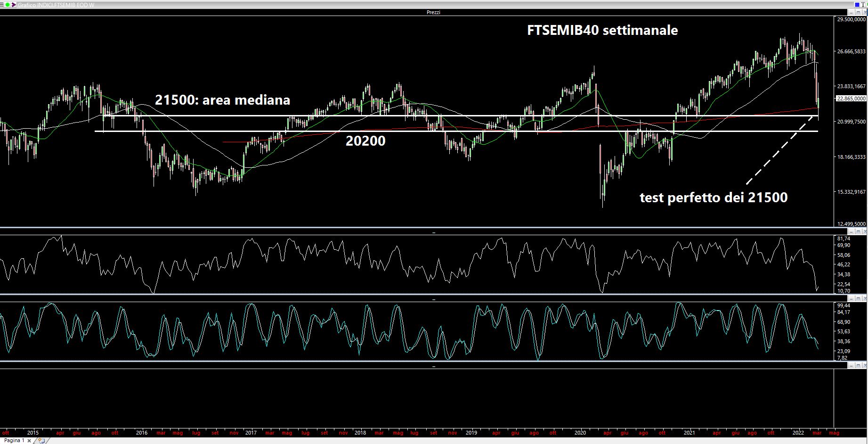Click the Prezzi panel header label
This screenshot has height=444, width=868.
433,12
